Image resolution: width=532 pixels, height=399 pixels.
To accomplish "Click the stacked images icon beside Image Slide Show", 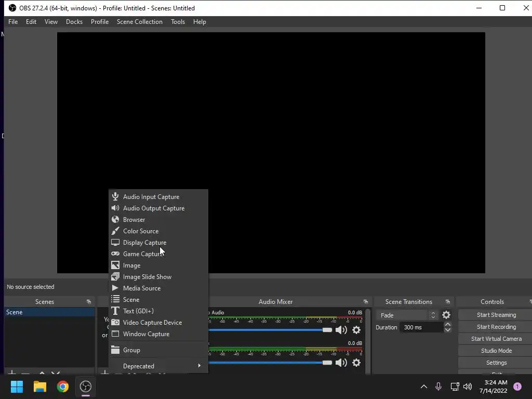I will 115,276.
